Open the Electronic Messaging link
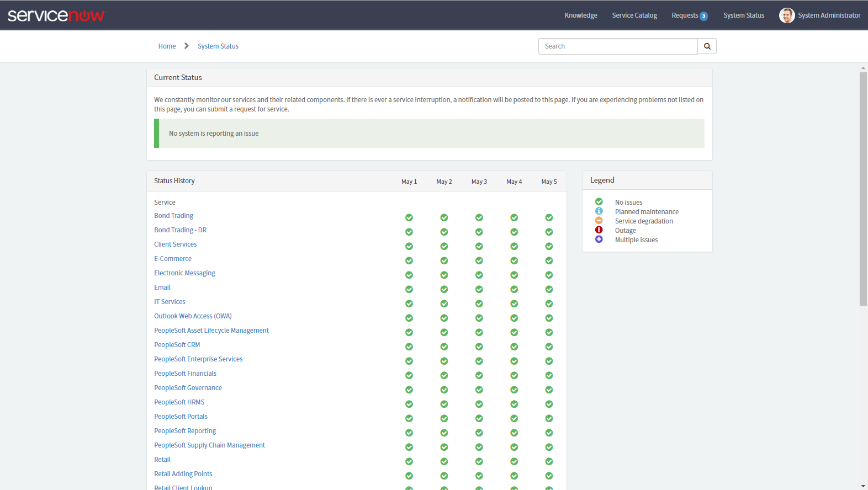The width and height of the screenshot is (868, 490). [184, 273]
